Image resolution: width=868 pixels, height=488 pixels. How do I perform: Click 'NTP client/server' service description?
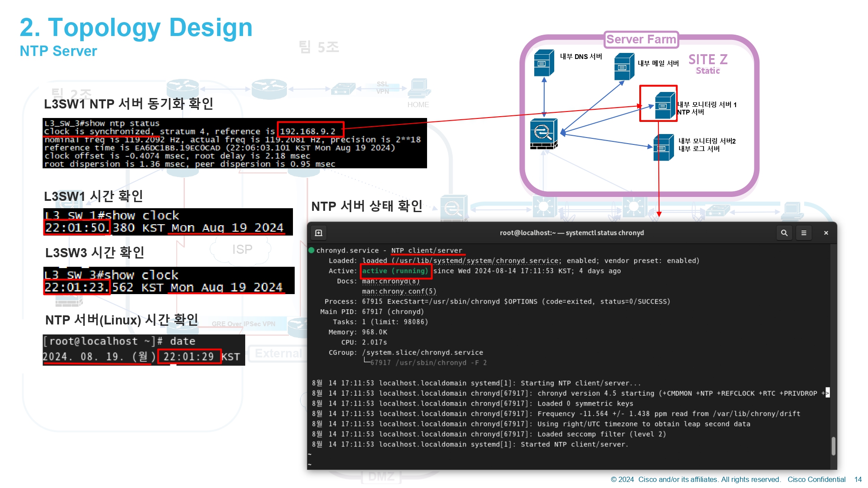(427, 251)
